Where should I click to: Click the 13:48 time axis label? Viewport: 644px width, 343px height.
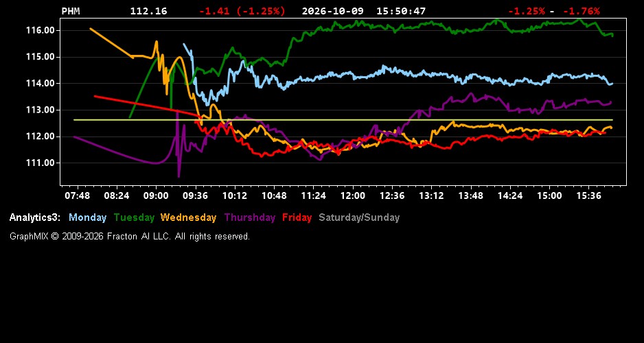coord(471,196)
